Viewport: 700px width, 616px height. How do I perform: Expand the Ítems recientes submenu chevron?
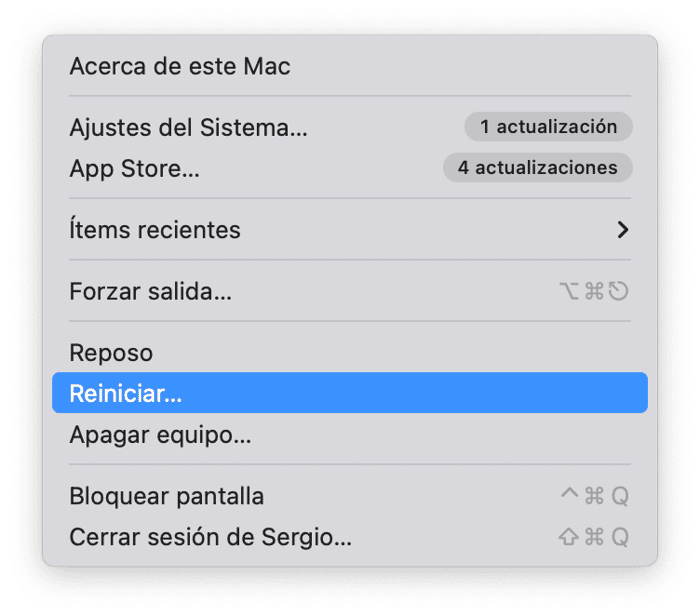(623, 230)
